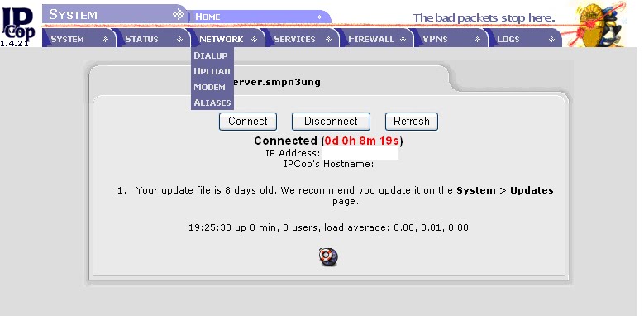Click the update file age warning text

pos(345,196)
